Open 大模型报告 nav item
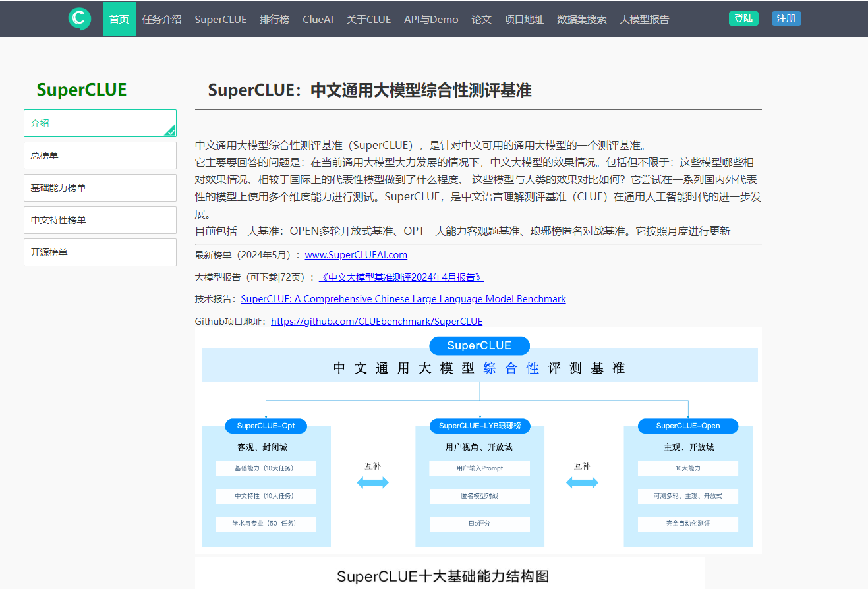 tap(645, 19)
